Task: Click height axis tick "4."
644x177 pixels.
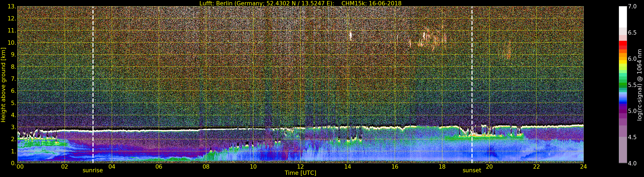Action: (14, 115)
